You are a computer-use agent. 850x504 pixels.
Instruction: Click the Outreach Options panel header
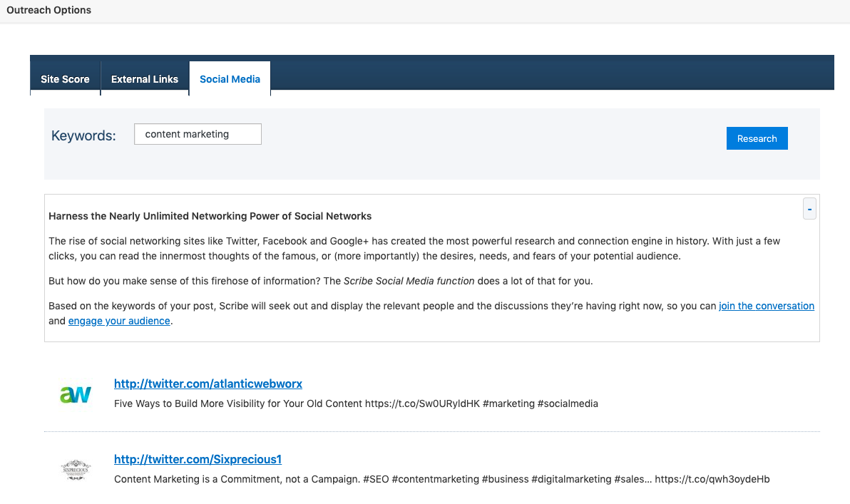49,11
